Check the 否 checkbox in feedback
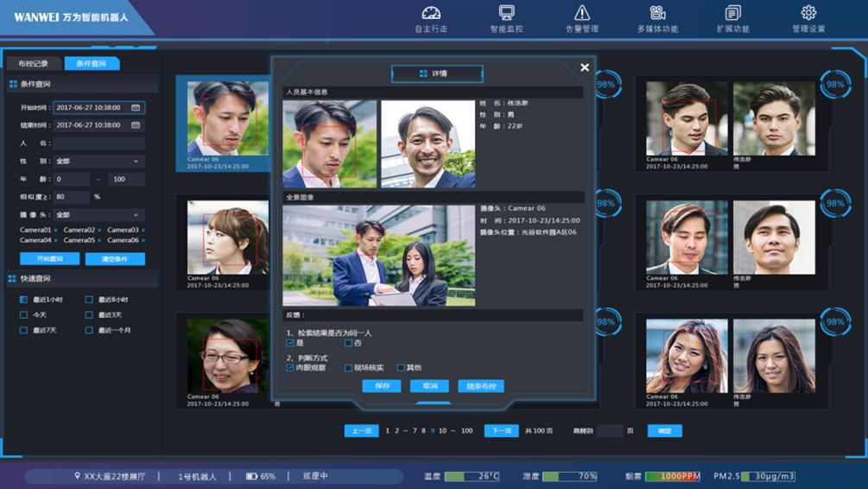868x489 pixels. [x=349, y=343]
